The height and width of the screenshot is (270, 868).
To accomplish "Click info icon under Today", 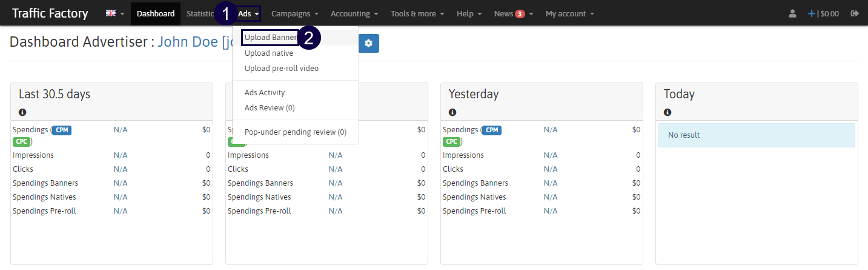I will pos(668,112).
